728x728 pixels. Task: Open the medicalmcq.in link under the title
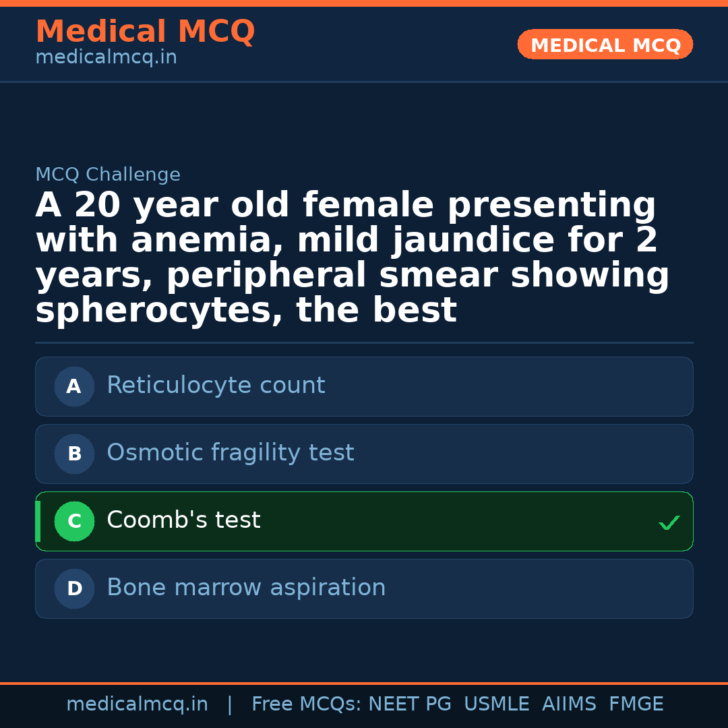click(106, 58)
